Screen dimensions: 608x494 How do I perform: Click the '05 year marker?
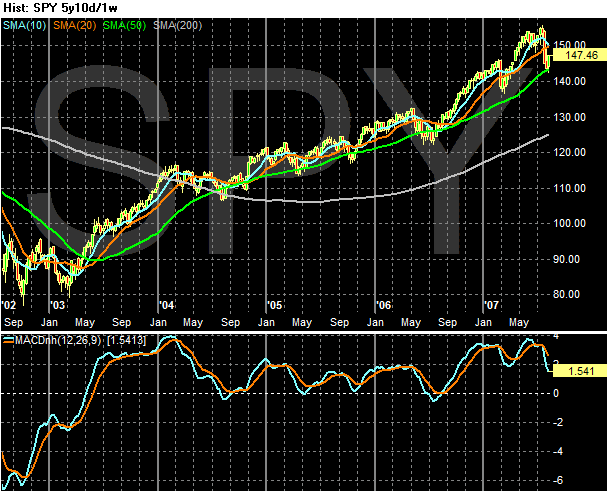(x=275, y=305)
